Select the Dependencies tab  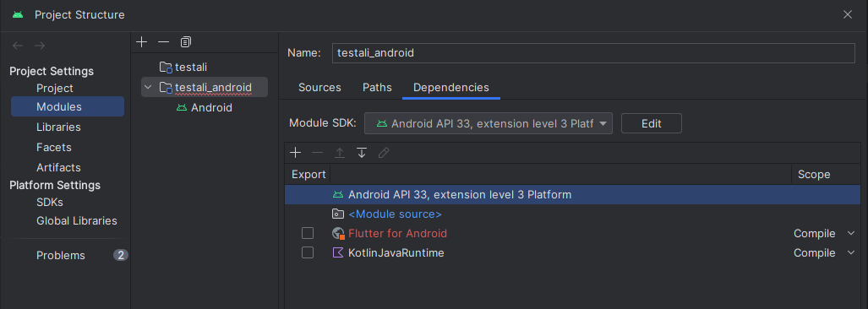tap(451, 87)
